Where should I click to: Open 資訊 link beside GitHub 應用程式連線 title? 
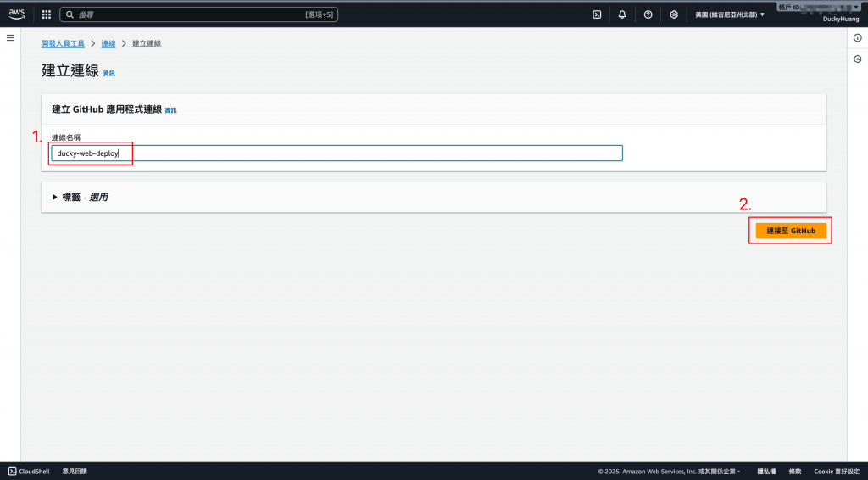[x=170, y=110]
